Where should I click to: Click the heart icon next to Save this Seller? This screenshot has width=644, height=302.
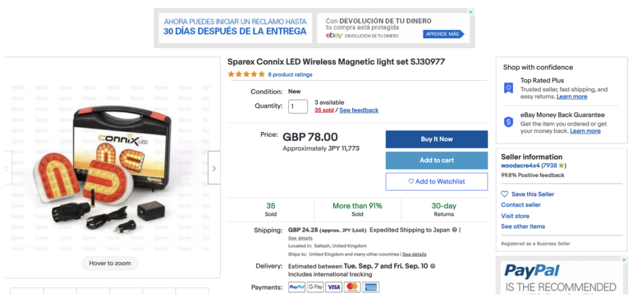click(505, 194)
